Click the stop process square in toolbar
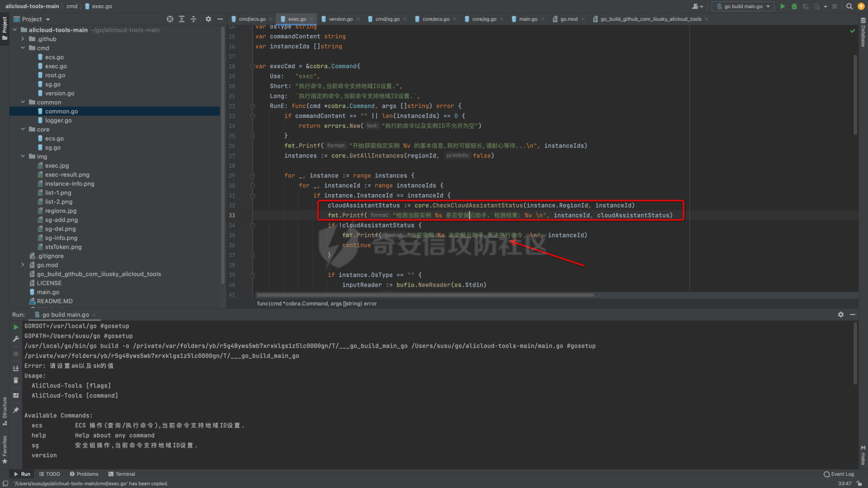868x488 pixels. tap(834, 6)
